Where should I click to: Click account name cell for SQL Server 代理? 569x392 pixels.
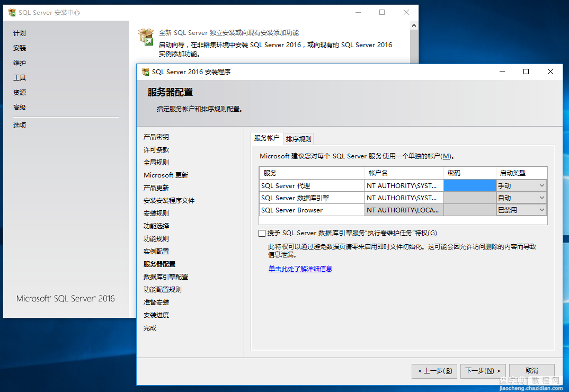[404, 185]
